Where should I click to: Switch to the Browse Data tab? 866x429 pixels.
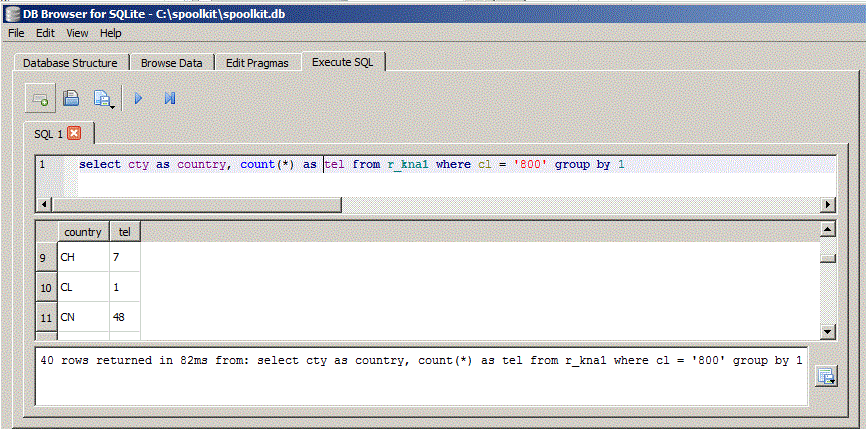(172, 63)
